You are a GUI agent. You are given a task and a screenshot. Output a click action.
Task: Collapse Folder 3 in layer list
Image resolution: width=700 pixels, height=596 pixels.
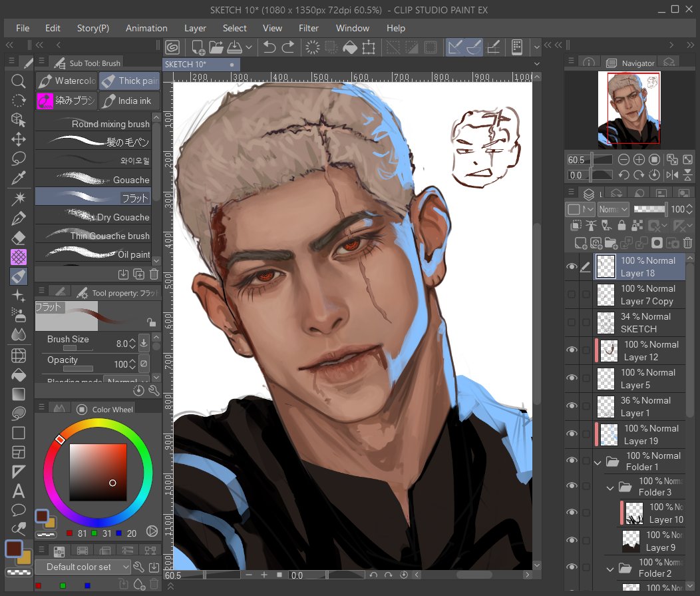610,488
